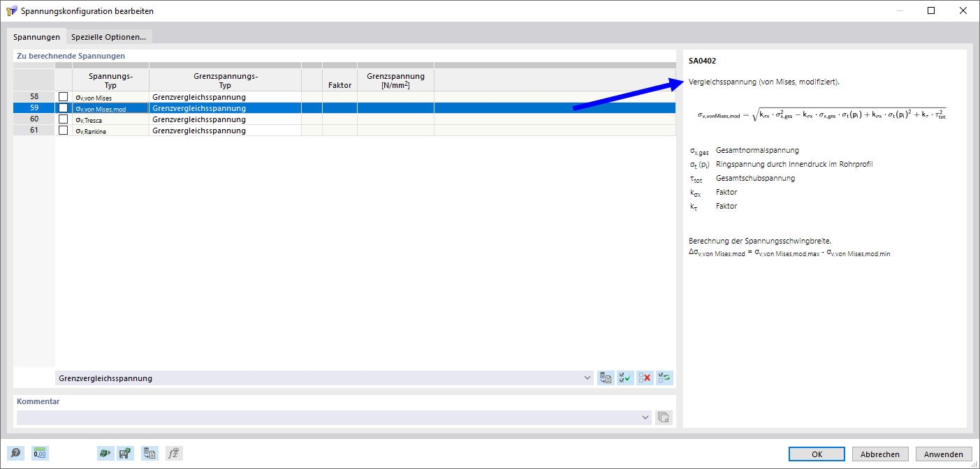
Task: Click the Abbrechen button
Action: point(880,454)
